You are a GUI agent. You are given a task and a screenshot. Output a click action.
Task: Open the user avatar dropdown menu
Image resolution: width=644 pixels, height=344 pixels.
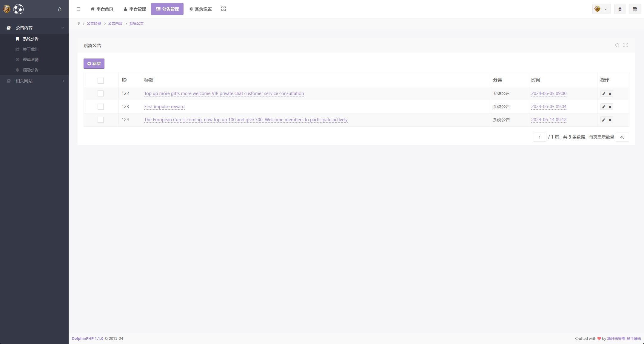(601, 9)
